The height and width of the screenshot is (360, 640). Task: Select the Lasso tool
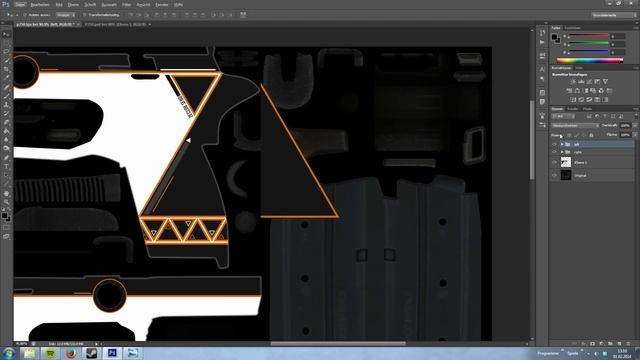6,51
